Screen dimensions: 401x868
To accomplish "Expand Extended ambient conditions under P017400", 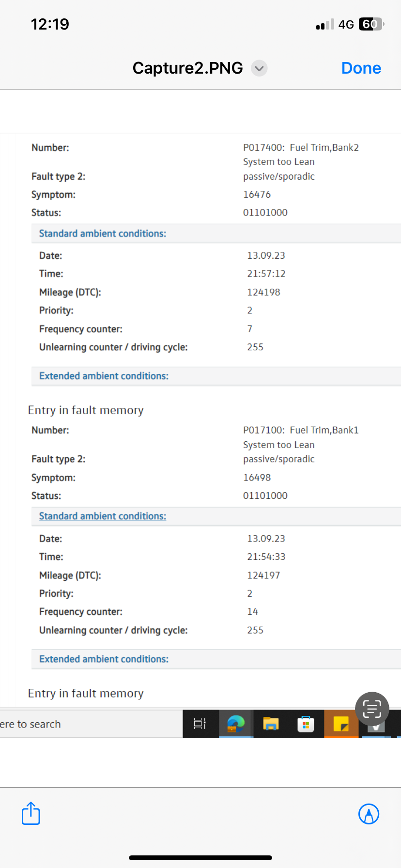I will click(x=104, y=376).
